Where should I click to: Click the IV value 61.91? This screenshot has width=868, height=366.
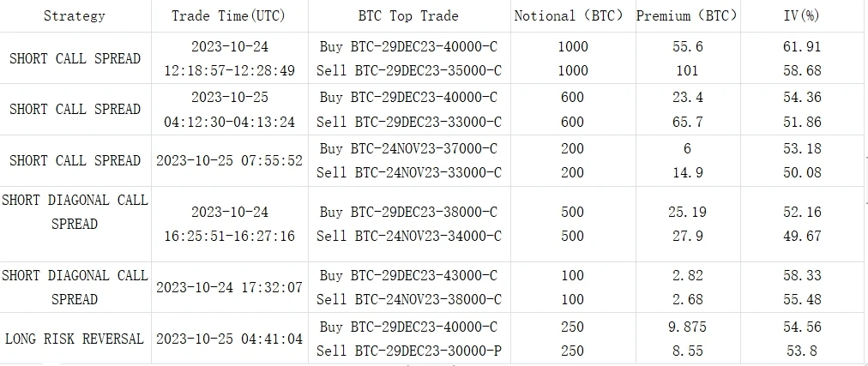coord(802,46)
